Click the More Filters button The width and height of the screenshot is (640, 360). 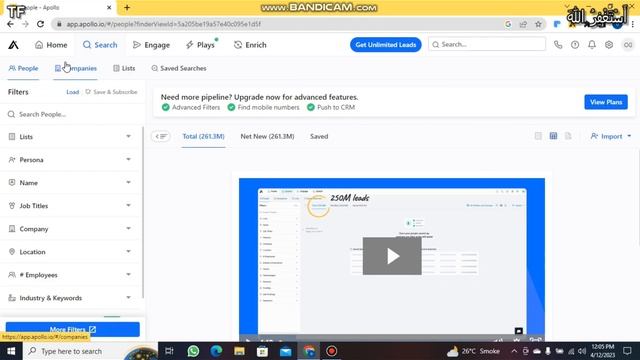73,329
